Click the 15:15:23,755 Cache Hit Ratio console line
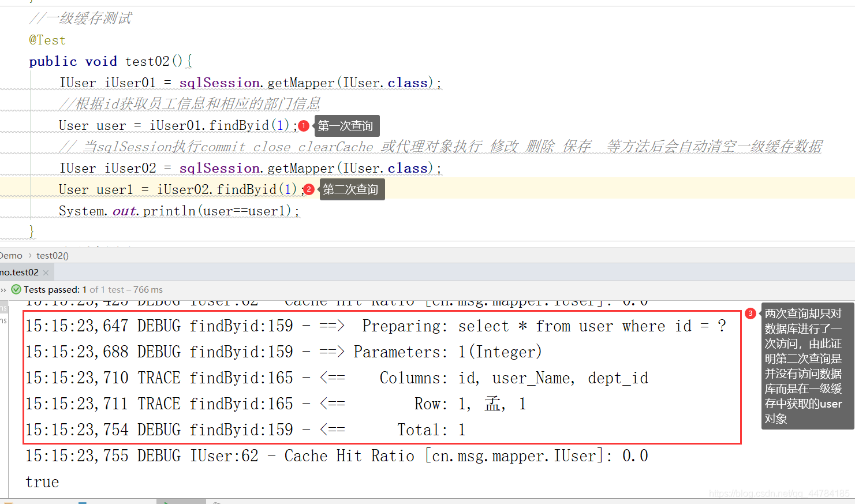 (x=337, y=456)
